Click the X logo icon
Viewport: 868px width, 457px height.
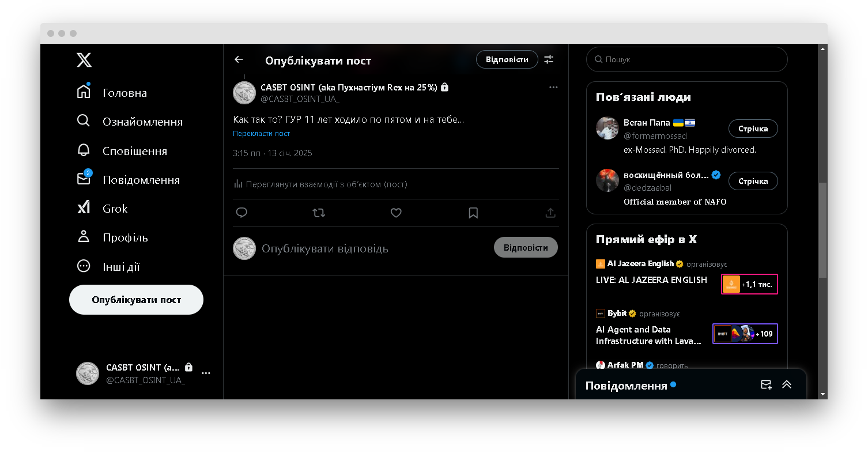pyautogui.click(x=84, y=60)
